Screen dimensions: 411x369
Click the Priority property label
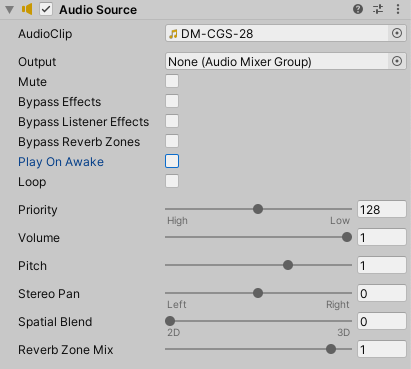click(x=38, y=210)
